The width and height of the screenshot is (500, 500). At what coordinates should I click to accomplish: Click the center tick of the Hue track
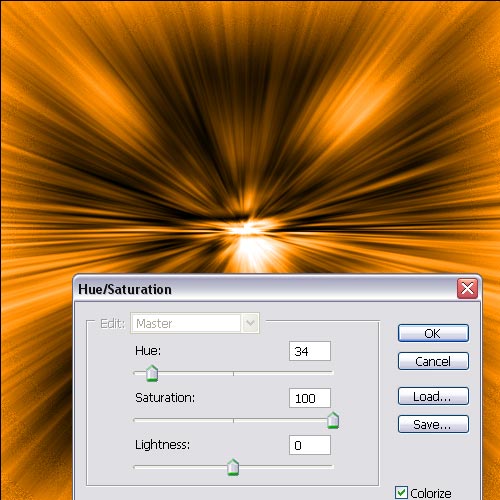point(233,373)
